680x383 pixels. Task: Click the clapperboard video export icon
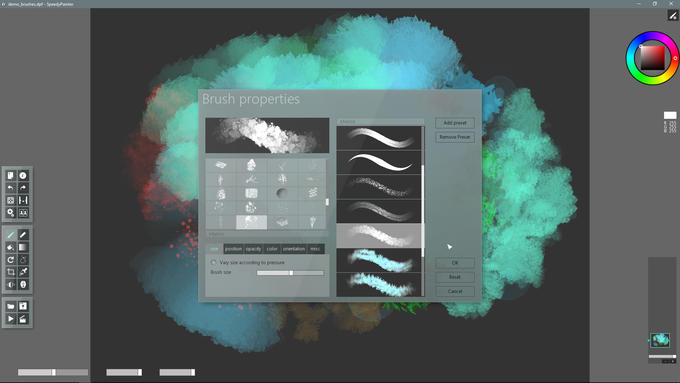23,319
